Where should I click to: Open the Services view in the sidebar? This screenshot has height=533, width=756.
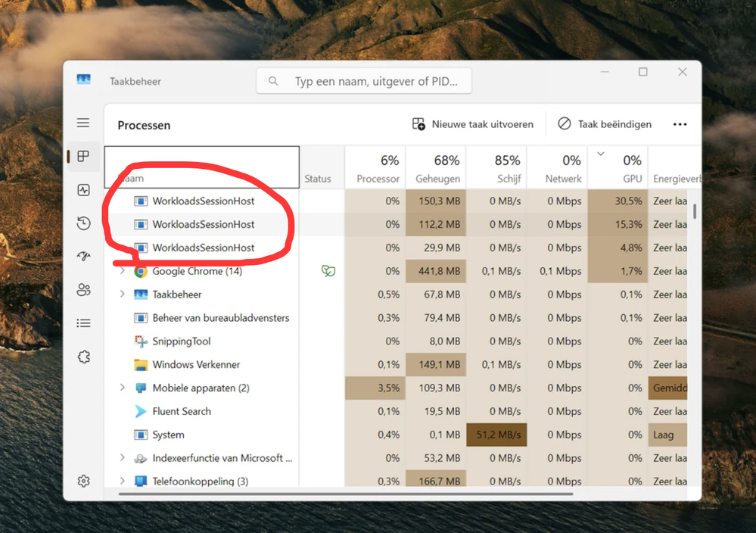83,357
